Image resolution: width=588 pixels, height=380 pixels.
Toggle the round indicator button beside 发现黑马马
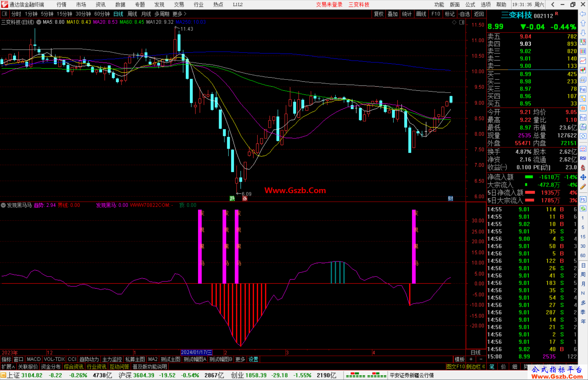coord(3,205)
